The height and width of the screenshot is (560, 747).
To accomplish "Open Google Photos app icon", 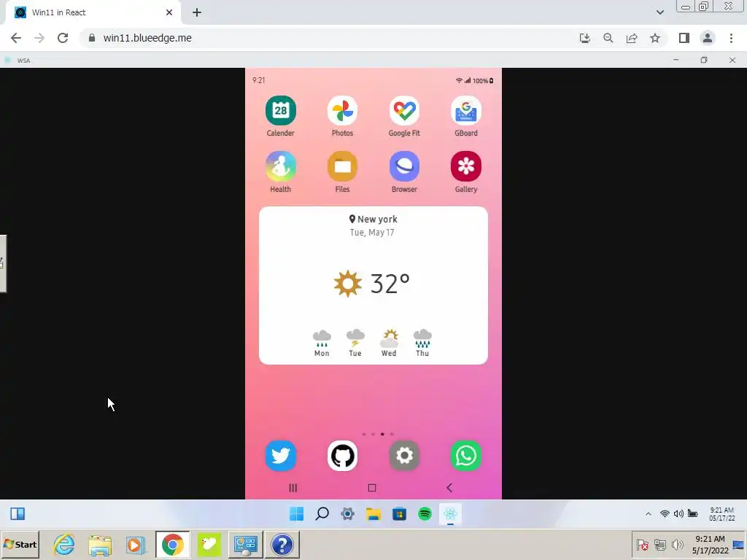I will coord(342,111).
